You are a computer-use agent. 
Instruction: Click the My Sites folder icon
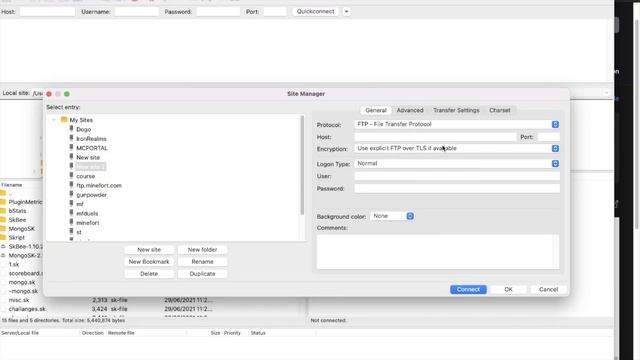point(64,120)
